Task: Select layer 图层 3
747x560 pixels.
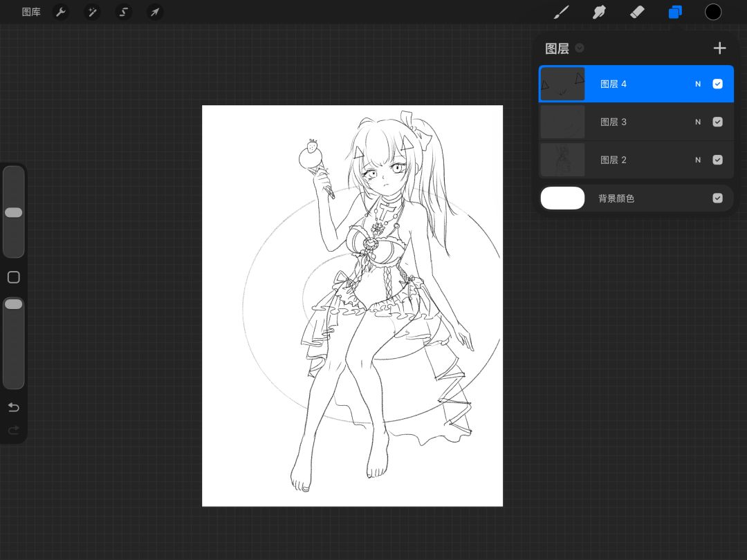Action: (x=636, y=122)
